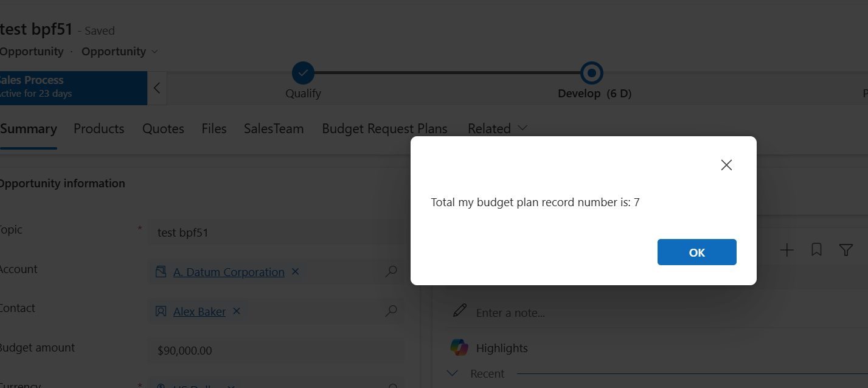Collapse the Recent section chevron
868x388 pixels.
[x=453, y=373]
